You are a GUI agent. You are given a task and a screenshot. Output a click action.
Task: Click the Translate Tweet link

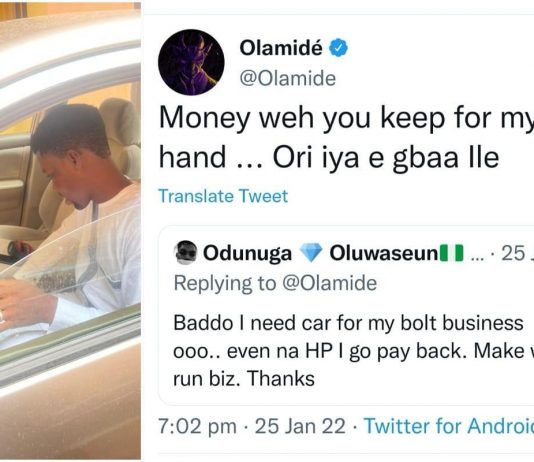(x=223, y=196)
